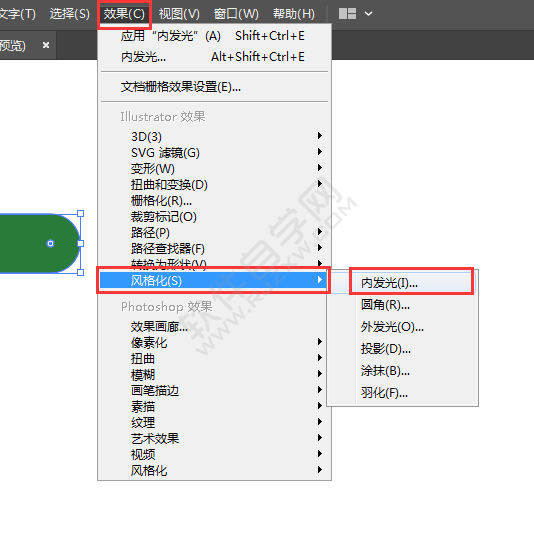Select 栅格化(R)... effect

pos(215,200)
